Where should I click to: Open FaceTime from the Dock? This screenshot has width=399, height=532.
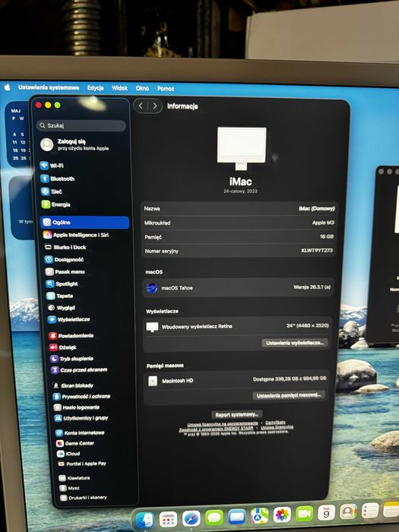[304, 514]
